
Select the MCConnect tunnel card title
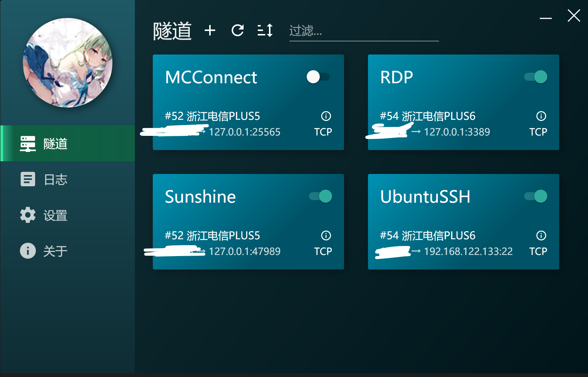point(211,78)
